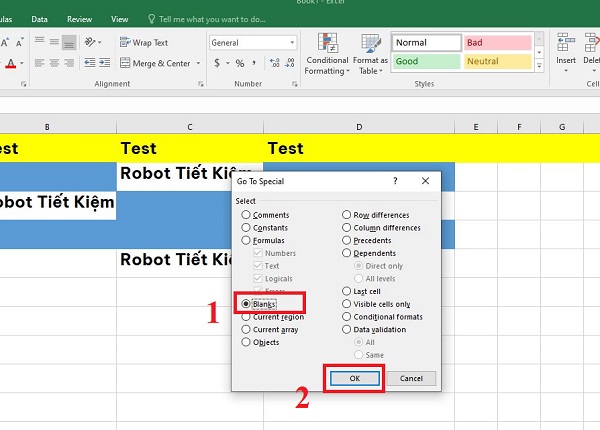Click the bottom align icon

click(x=69, y=42)
